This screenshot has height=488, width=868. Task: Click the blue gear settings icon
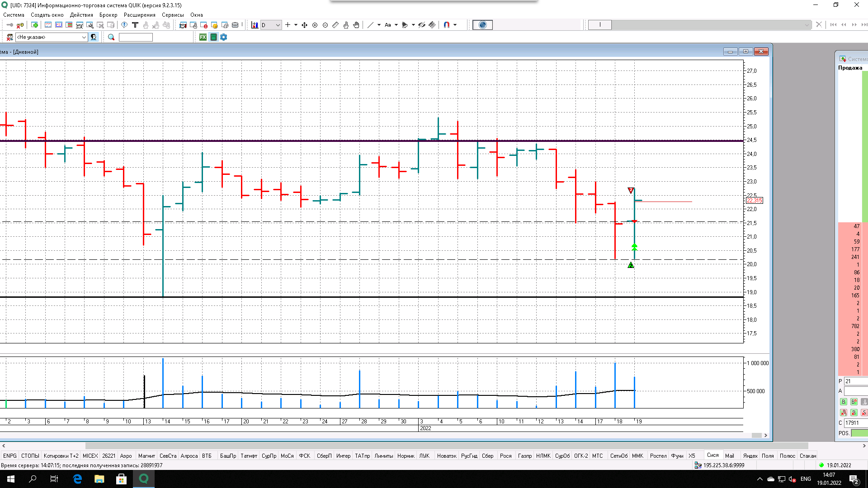pyautogui.click(x=224, y=37)
